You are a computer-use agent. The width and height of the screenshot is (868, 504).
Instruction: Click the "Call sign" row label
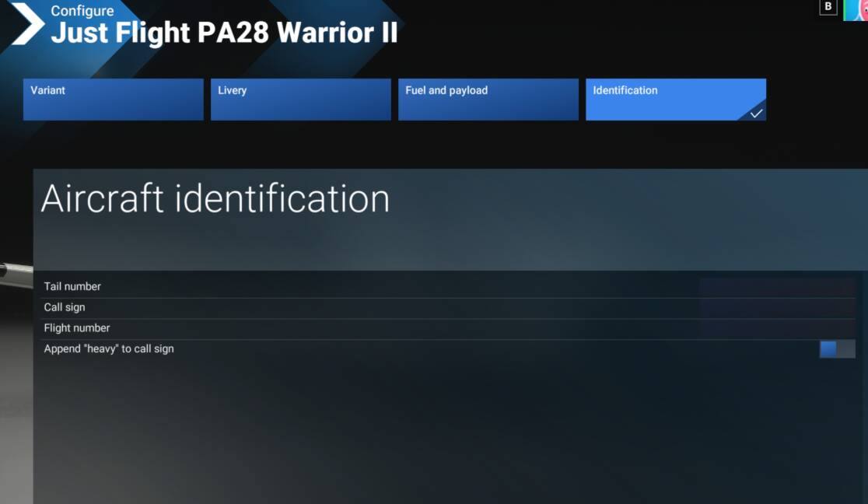(65, 308)
